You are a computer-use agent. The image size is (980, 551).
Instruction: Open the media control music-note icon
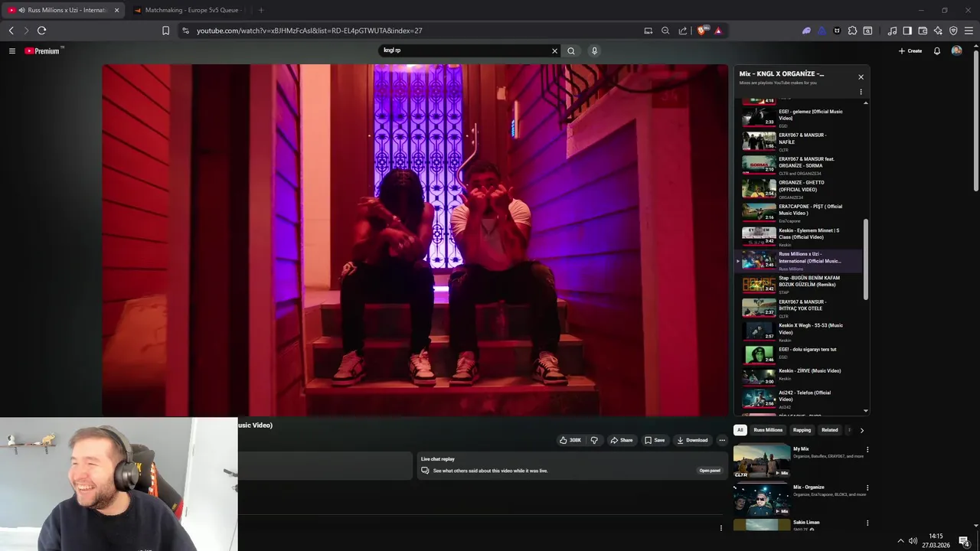892,31
